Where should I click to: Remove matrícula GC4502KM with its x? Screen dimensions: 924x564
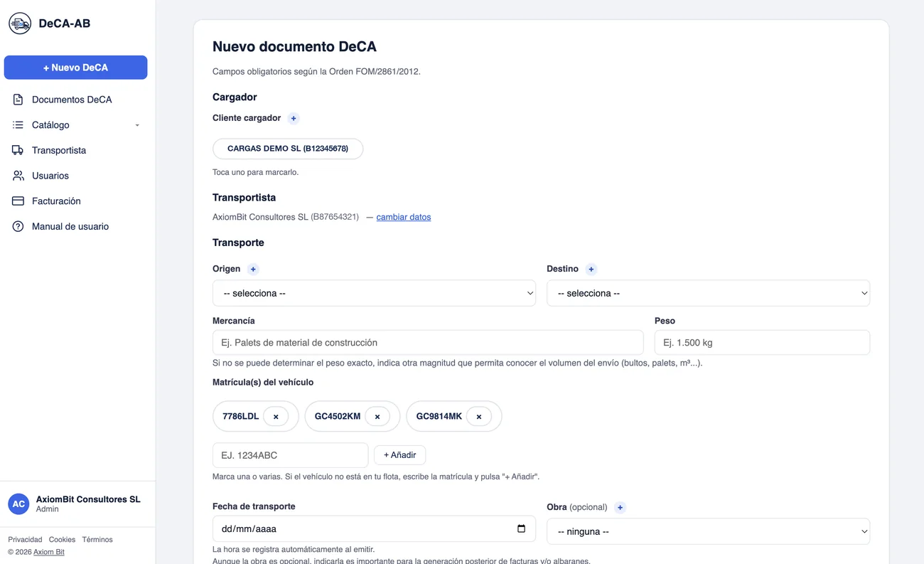(377, 417)
